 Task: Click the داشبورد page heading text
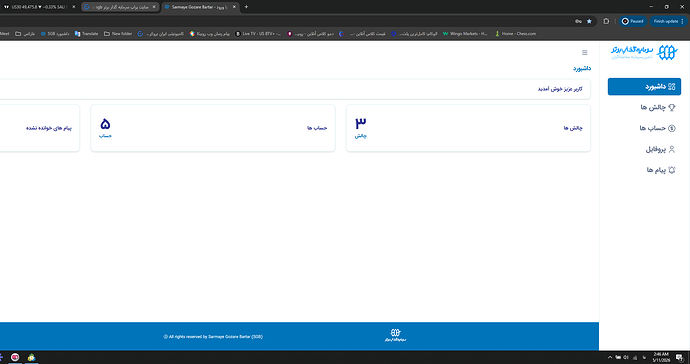click(x=582, y=69)
